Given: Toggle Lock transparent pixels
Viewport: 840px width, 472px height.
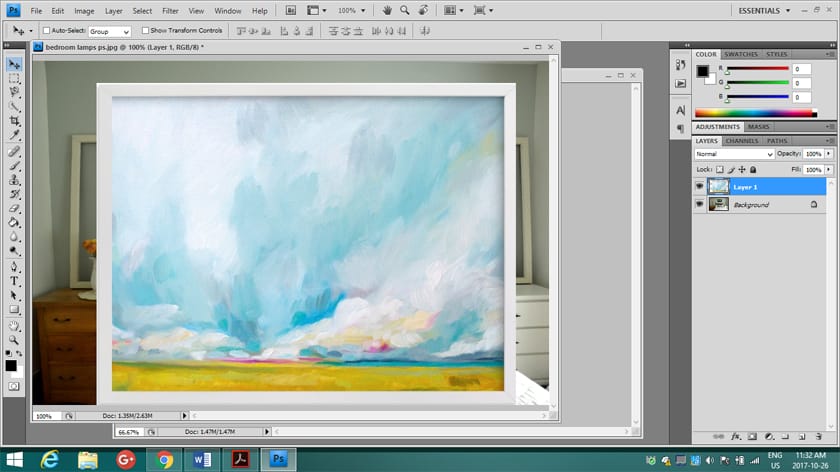Looking at the screenshot, I should click(x=719, y=169).
